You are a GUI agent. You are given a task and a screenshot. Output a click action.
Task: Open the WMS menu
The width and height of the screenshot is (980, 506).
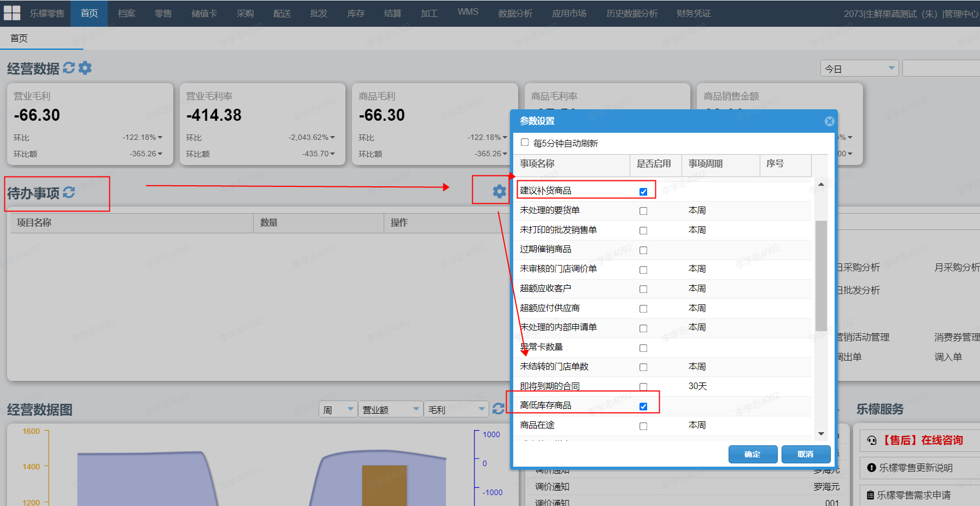[x=468, y=12]
